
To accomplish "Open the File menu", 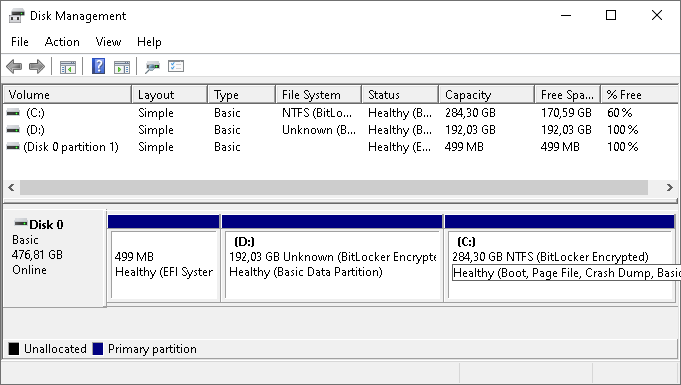I will pyautogui.click(x=20, y=42).
